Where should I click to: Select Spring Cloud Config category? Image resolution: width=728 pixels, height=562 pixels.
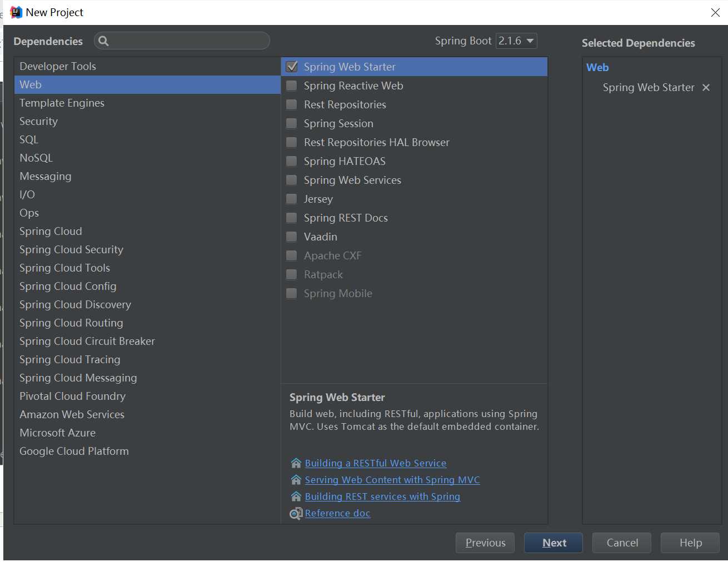pos(147,286)
